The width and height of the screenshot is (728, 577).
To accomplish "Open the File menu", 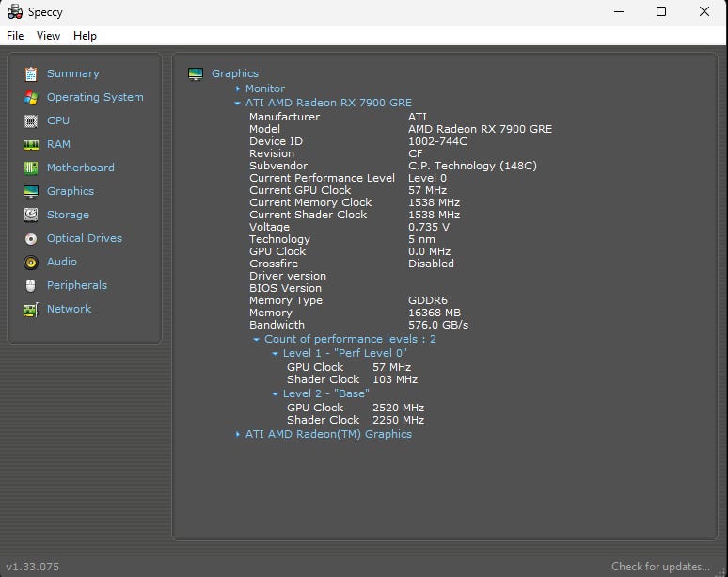I will tap(15, 36).
